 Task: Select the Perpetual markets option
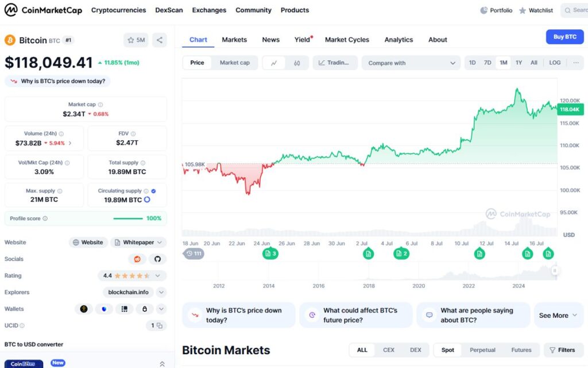(482, 350)
